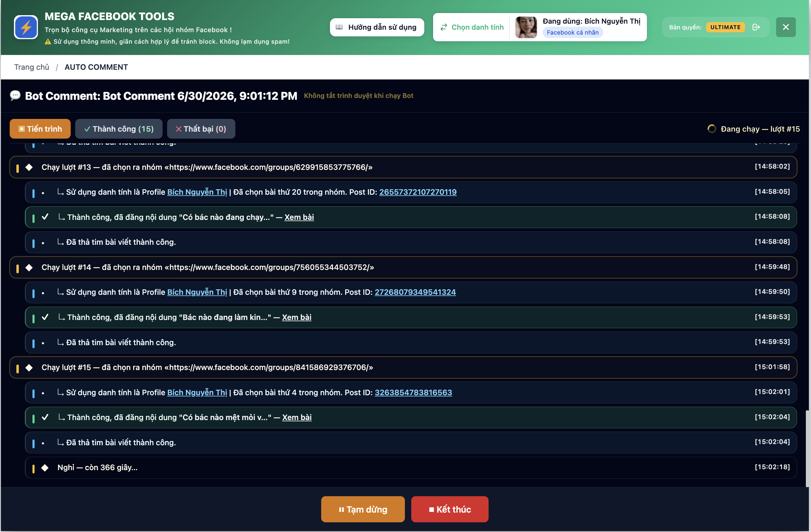Click "Đã thả tim" row at 14:58:08
This screenshot has height=532, width=811.
click(x=411, y=242)
